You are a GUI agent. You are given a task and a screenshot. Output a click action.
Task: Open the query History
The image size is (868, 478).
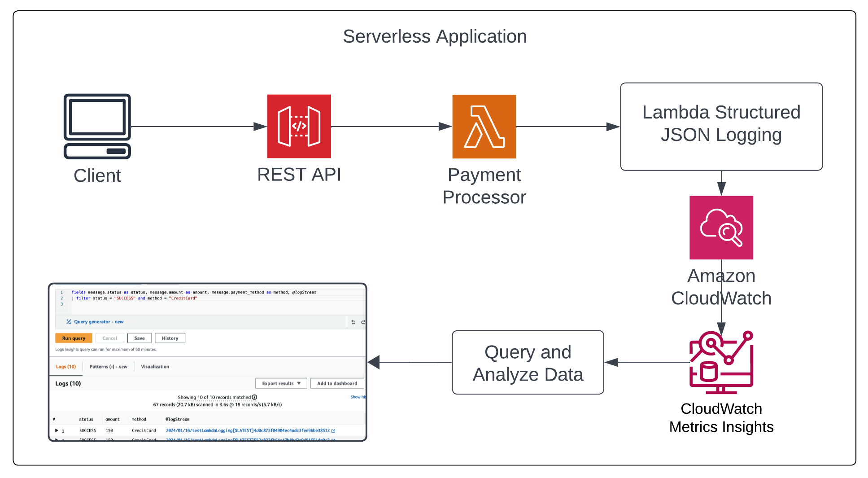[170, 338]
